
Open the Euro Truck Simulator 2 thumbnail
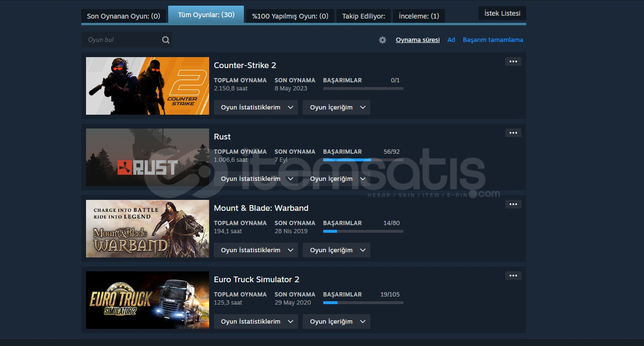(147, 300)
